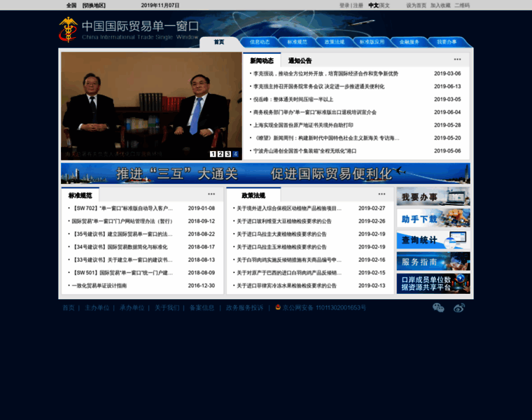532x420 pixels.
Task: Open news 上海实现全国首份原产地证书
Action: point(303,125)
